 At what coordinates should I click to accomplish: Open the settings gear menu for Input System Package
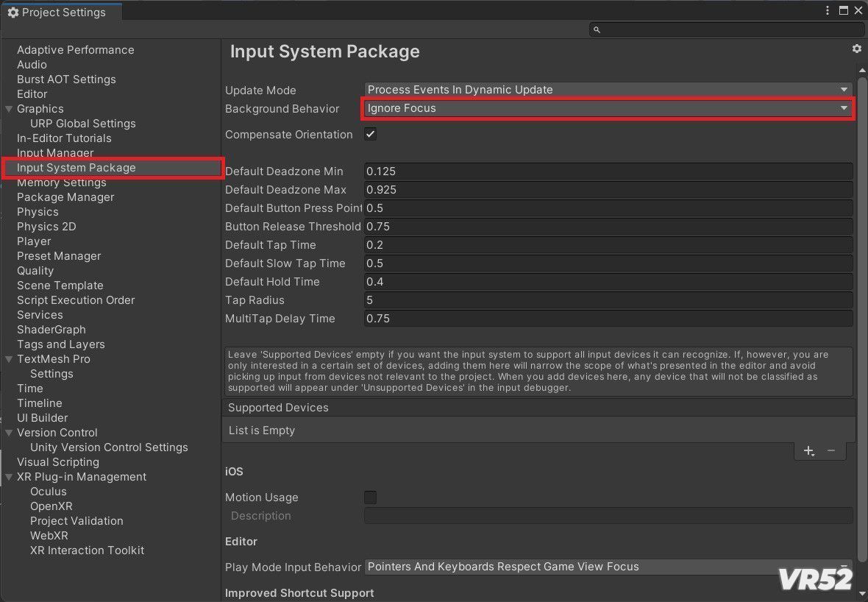(856, 49)
